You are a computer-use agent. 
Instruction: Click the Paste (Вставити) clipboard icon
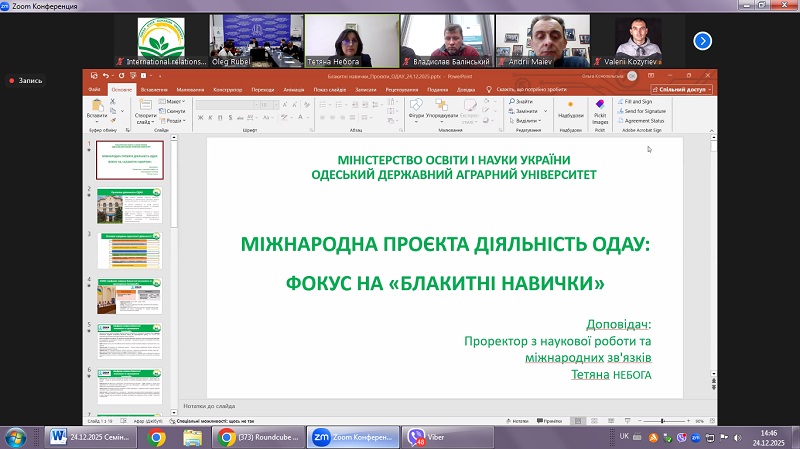(99, 108)
